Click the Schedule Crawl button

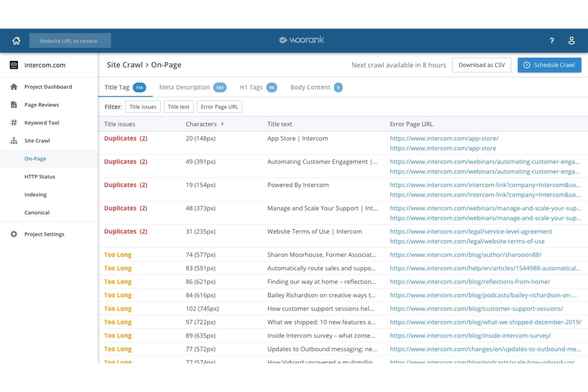tap(549, 65)
